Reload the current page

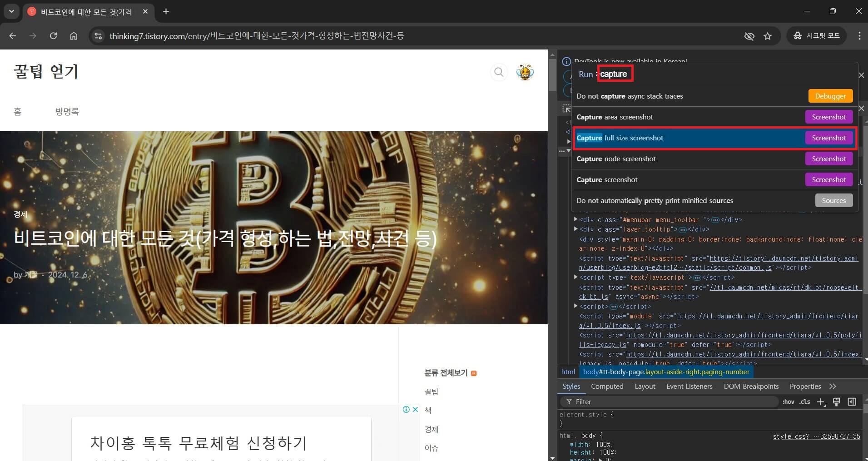(53, 36)
